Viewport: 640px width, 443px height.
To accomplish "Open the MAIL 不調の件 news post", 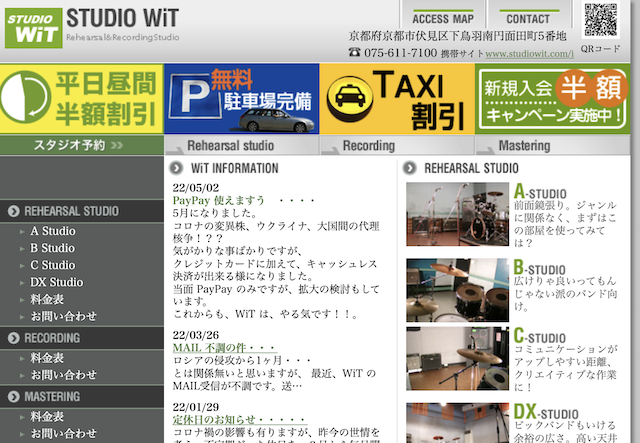I will point(213,347).
